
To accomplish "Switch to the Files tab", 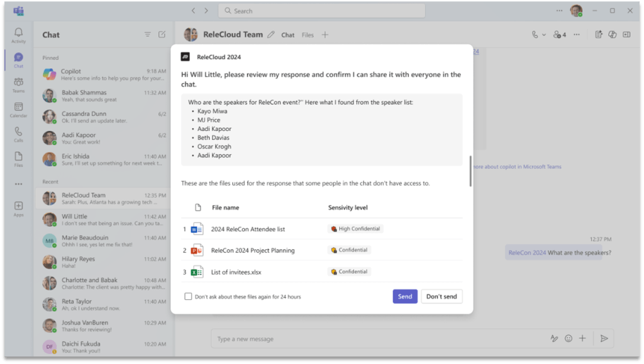I will pos(308,35).
